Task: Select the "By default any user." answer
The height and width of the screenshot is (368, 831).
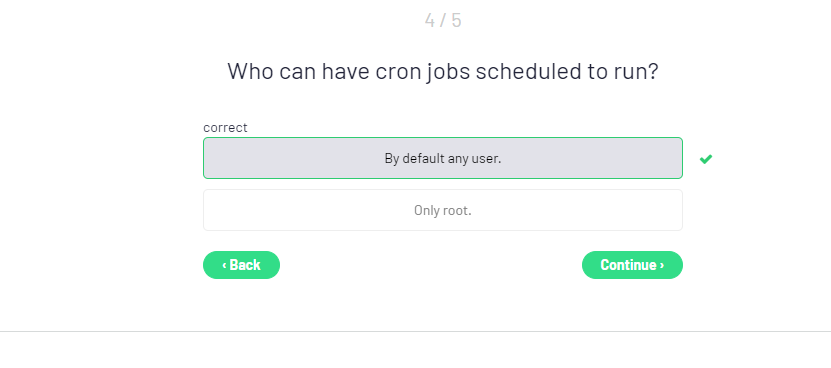Action: point(443,158)
